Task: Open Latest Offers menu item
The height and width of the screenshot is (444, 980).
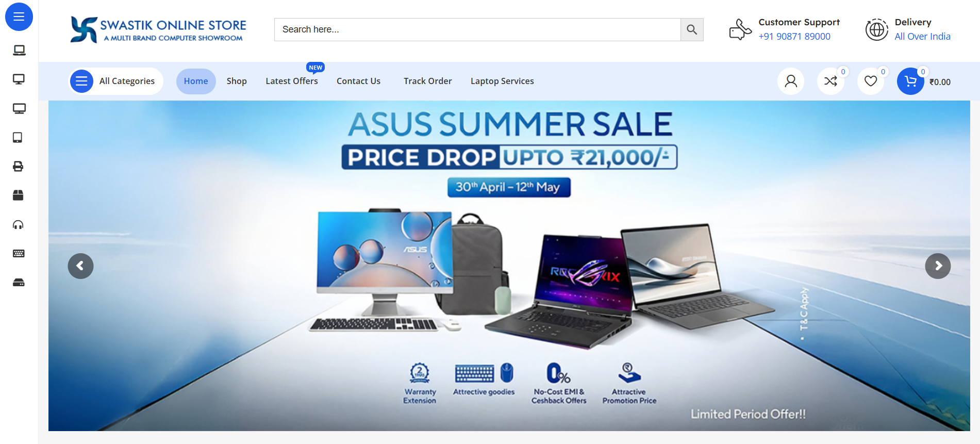Action: [292, 81]
